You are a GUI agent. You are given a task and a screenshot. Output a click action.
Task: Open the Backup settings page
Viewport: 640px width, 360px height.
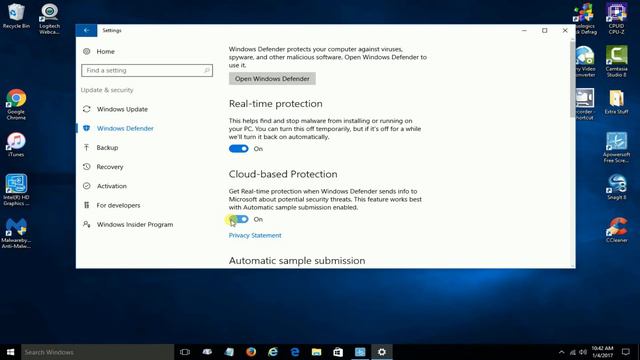107,147
